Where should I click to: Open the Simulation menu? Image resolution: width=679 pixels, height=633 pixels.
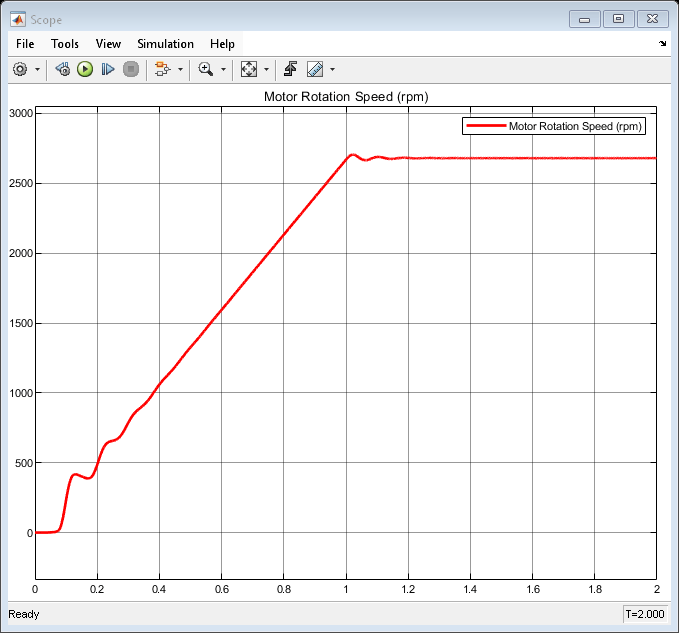point(165,44)
